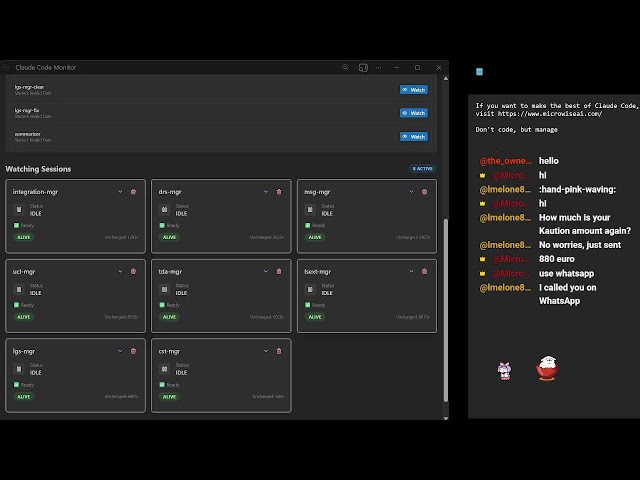Viewport: 640px width, 480px height.
Task: Click the pause status icon in tda-mgr card
Action: [164, 289]
